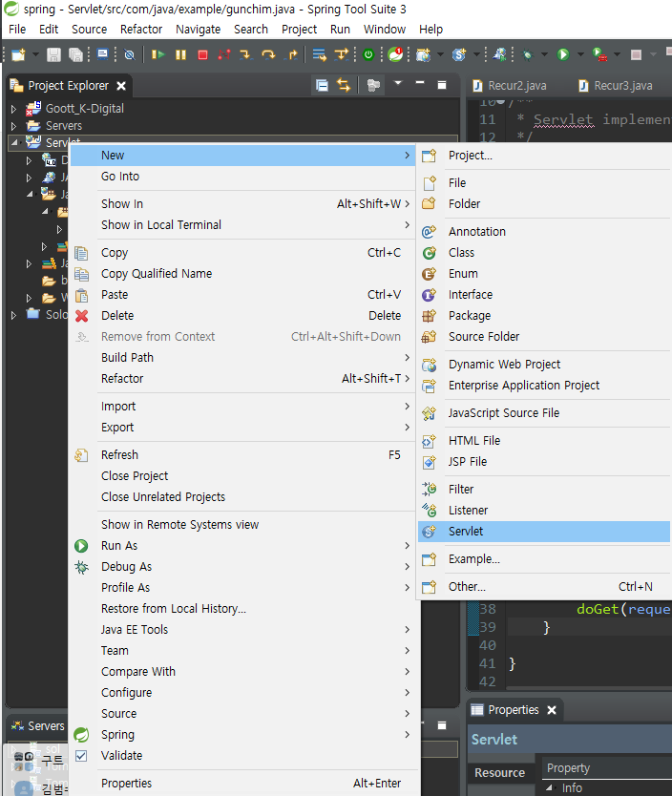Open the Spring submenu

[x=242, y=735]
